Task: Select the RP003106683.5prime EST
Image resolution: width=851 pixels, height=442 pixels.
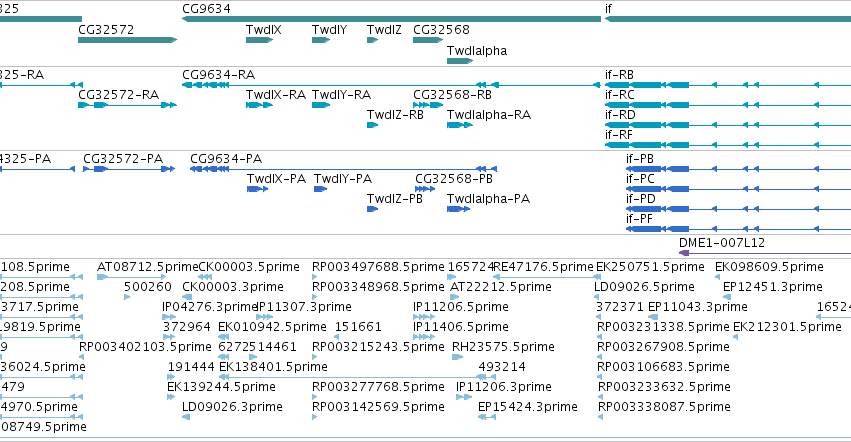Action: coord(600,377)
